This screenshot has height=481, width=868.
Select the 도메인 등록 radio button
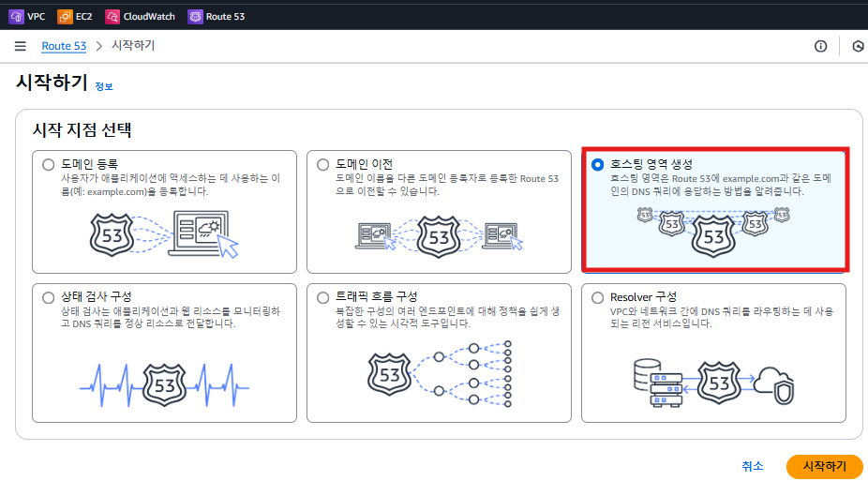pyautogui.click(x=48, y=164)
